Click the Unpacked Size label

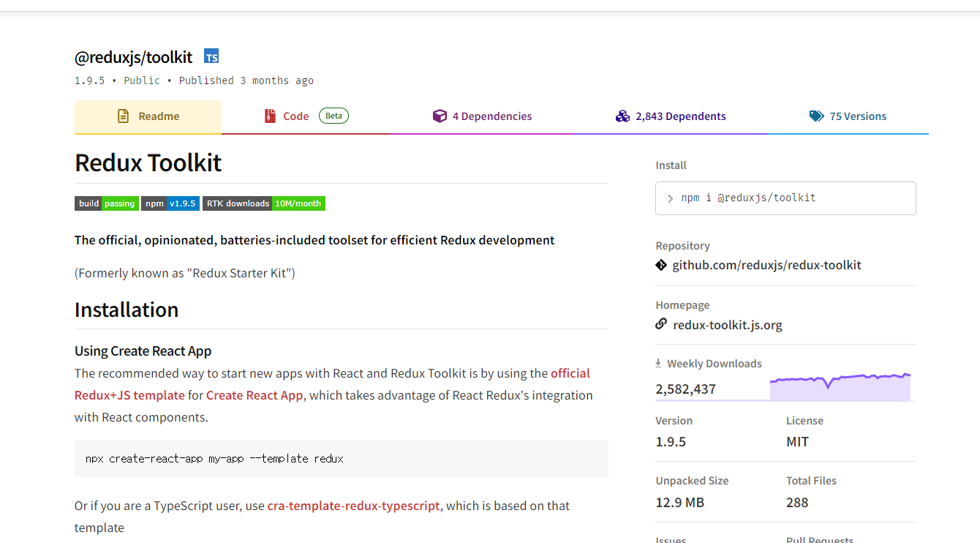click(692, 481)
